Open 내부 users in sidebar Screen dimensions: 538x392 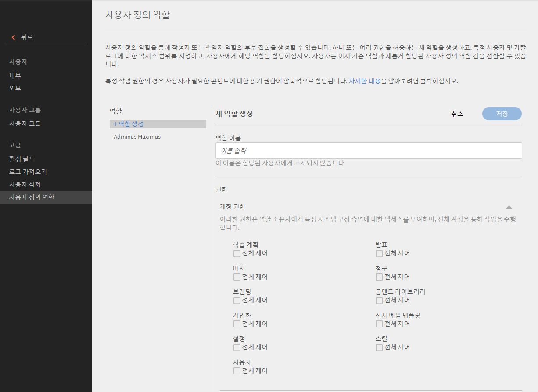point(15,76)
